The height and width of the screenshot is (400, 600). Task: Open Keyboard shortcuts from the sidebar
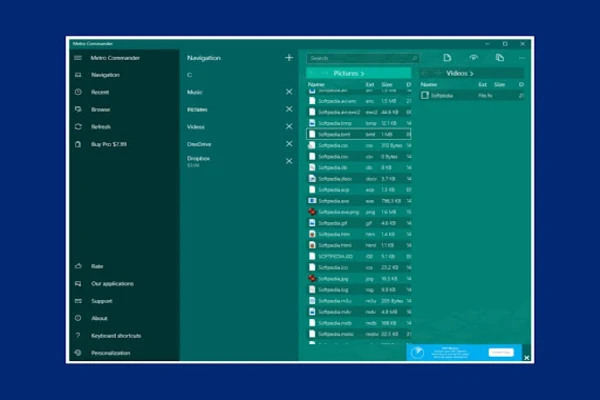[116, 336]
